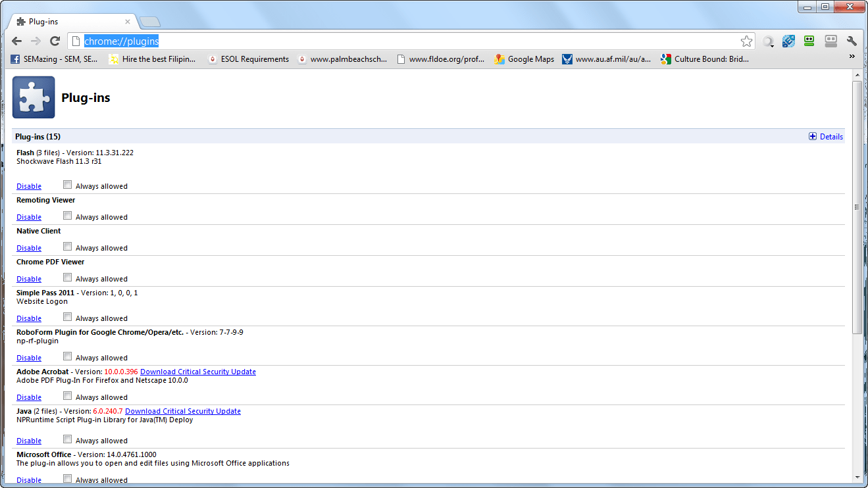Expand plug-in Details
The height and width of the screenshot is (488, 868).
coord(826,137)
